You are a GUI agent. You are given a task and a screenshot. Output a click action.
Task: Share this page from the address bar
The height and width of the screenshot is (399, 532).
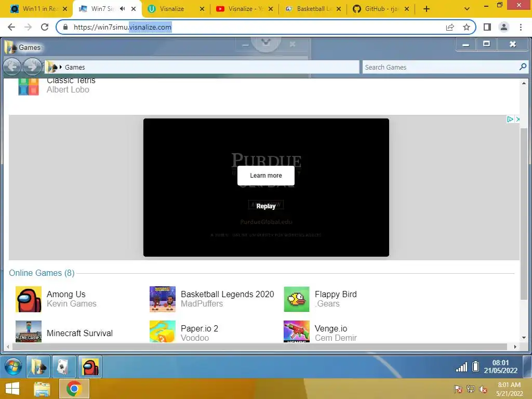pyautogui.click(x=450, y=27)
